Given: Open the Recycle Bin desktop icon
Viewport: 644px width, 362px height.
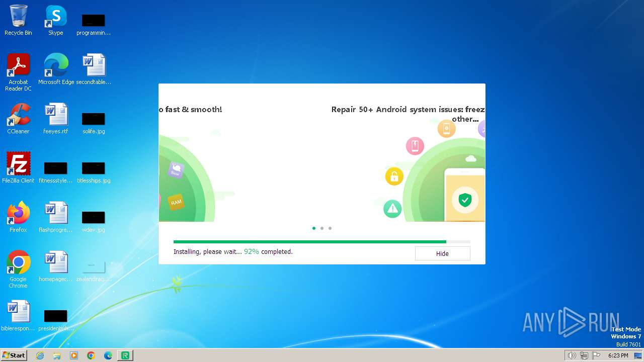Looking at the screenshot, I should click(18, 20).
